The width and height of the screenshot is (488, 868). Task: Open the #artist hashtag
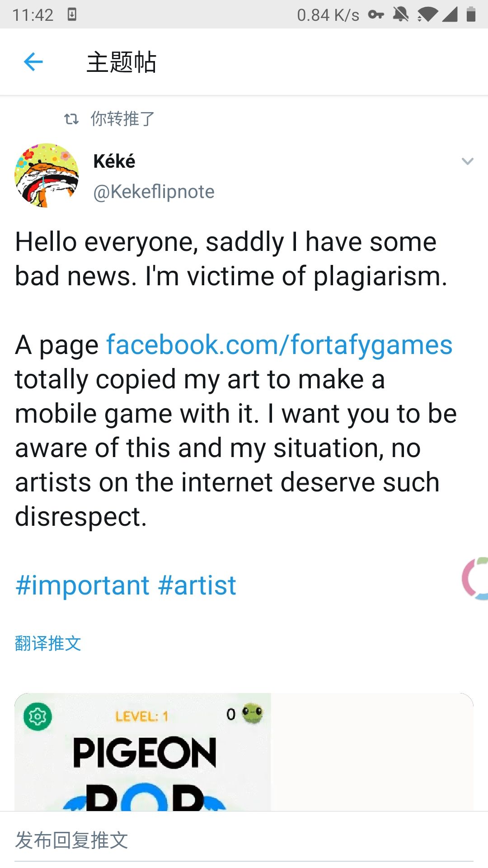197,585
